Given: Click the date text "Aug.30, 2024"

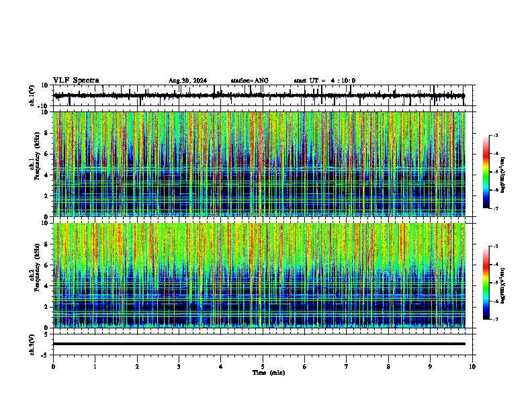Looking at the screenshot, I should click(187, 81).
